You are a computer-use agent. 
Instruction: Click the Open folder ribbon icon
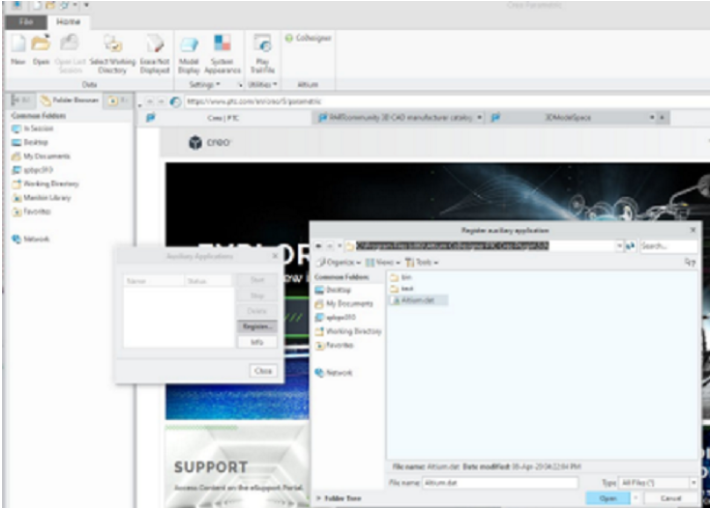[x=41, y=43]
